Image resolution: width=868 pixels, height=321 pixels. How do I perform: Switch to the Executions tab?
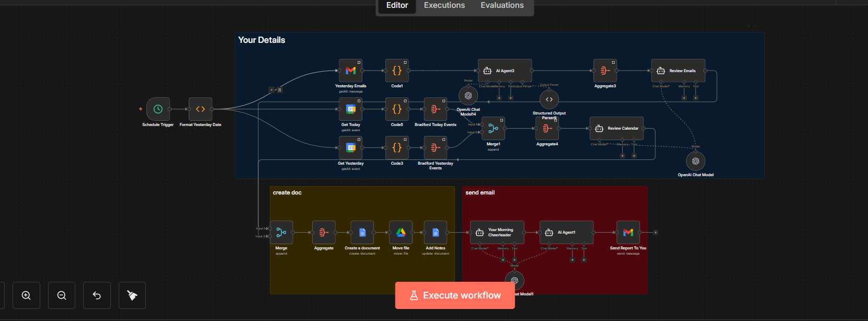(444, 5)
